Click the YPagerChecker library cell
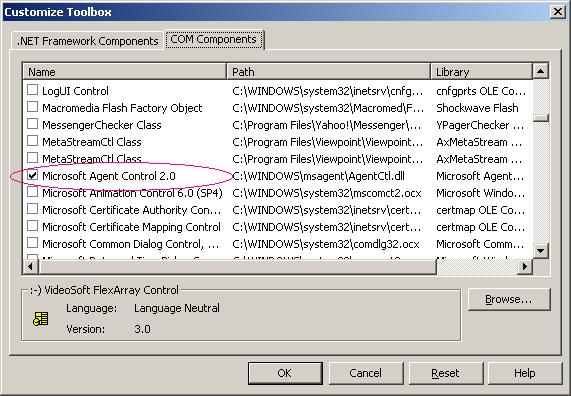 tap(480, 125)
